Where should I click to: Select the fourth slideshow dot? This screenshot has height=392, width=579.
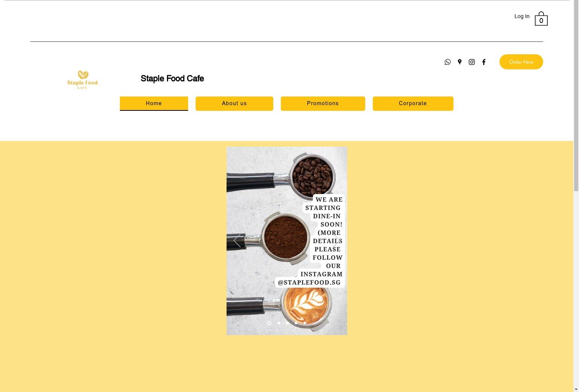pos(296,323)
